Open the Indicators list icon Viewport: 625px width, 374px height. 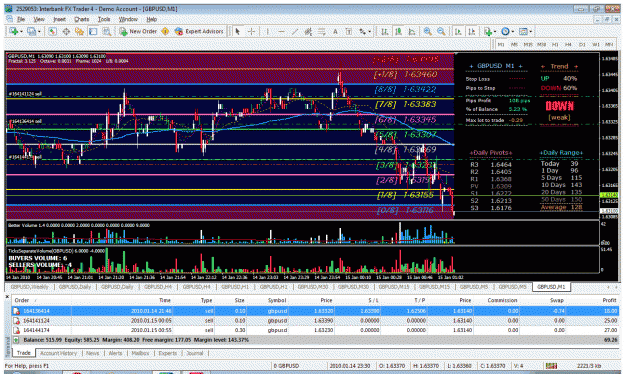pyautogui.click(x=488, y=31)
